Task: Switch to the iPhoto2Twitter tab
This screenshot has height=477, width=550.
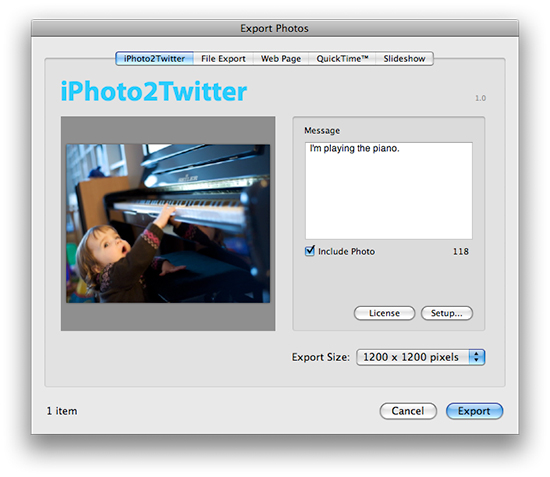Action: tap(154, 59)
